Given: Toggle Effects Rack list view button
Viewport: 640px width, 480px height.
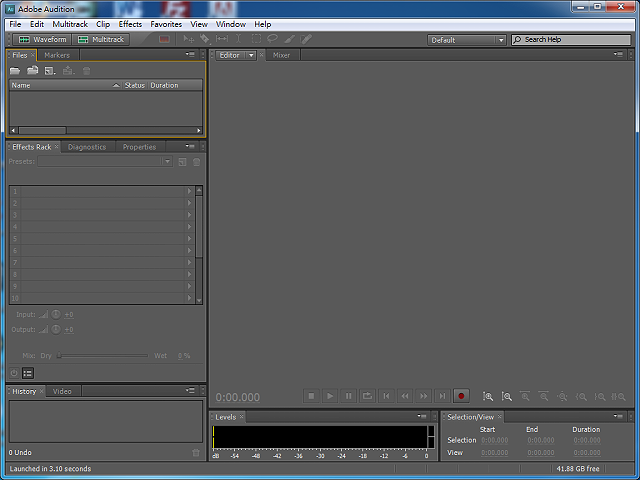Looking at the screenshot, I should [28, 373].
